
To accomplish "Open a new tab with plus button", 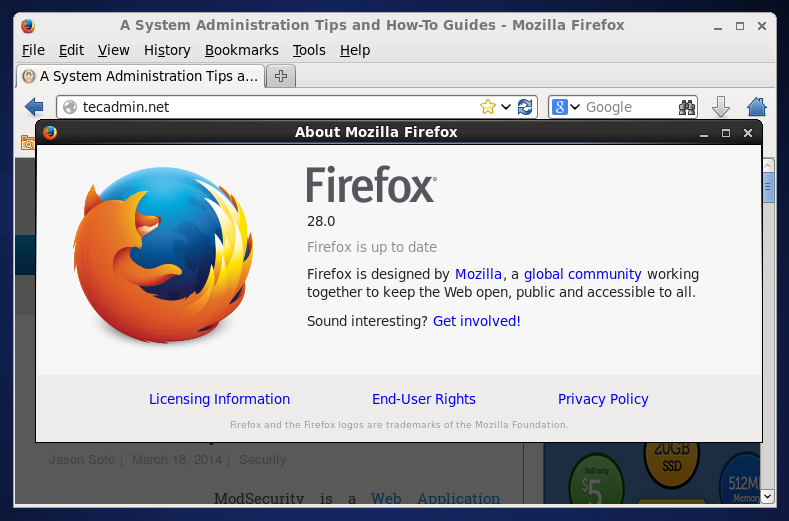I will [281, 76].
